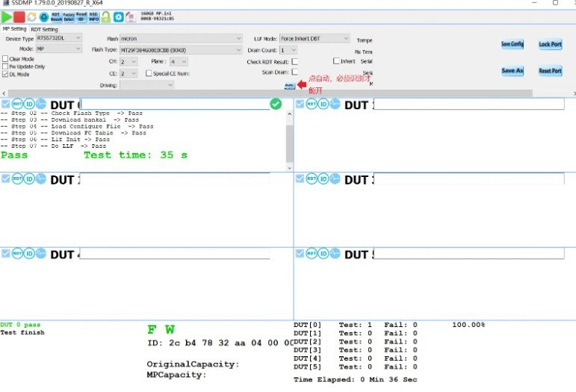
Task: Open the blue gear settings icon
Action: (x=118, y=17)
